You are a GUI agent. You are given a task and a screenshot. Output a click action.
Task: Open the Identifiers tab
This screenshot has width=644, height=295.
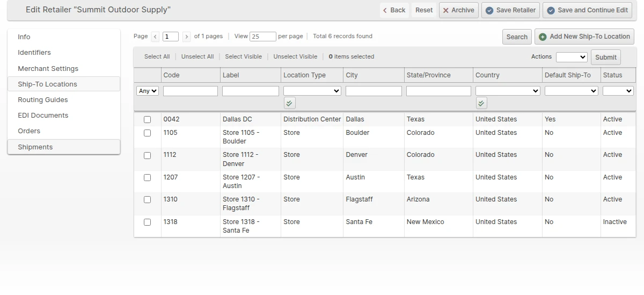64,53
